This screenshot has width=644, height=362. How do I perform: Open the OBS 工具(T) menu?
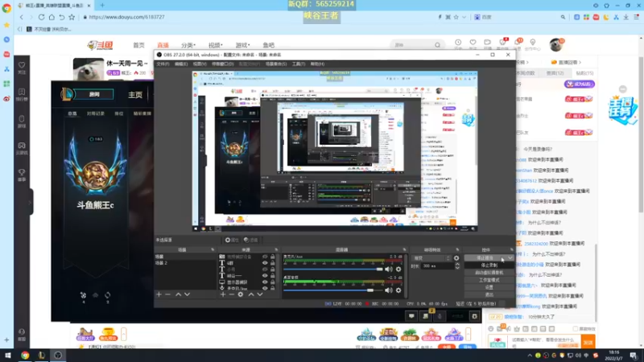click(299, 64)
